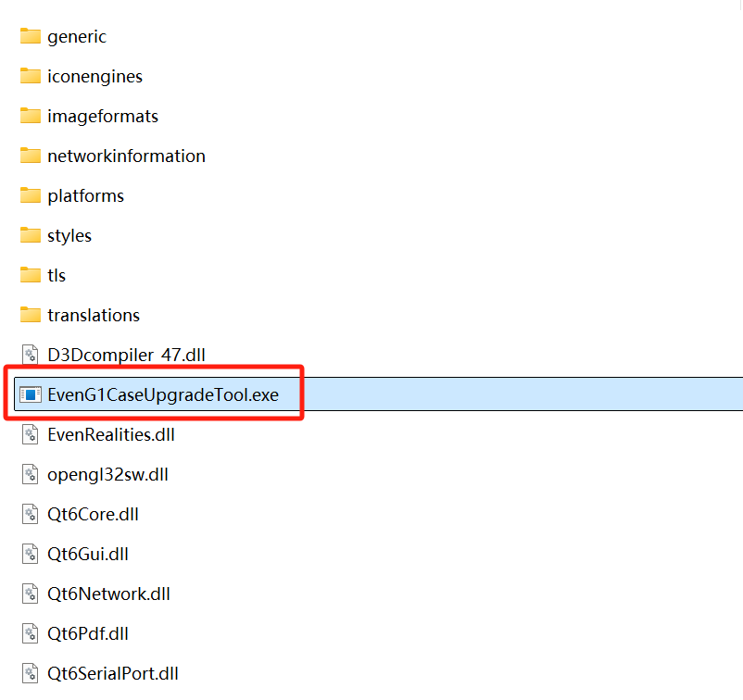This screenshot has width=743, height=700.
Task: Select the file name Qt6SerialPort.dll
Action: point(113,673)
